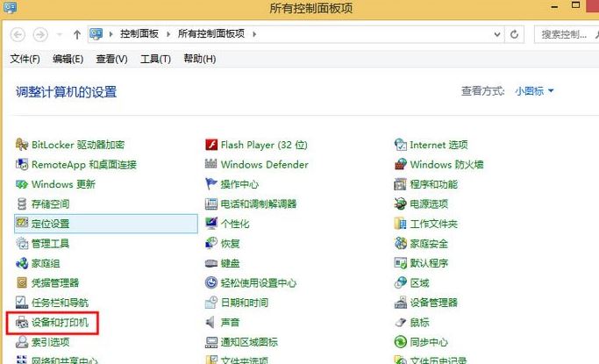
Task: Open the 存储空间 icon
Action: pos(22,204)
